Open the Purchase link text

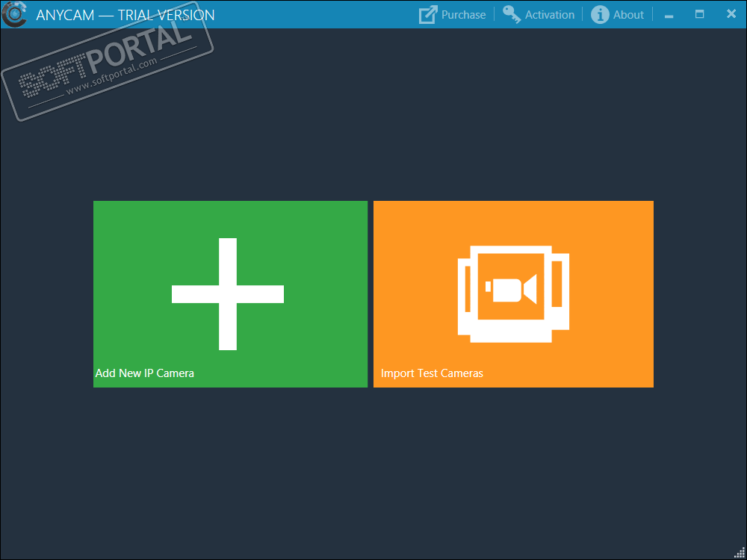point(464,15)
